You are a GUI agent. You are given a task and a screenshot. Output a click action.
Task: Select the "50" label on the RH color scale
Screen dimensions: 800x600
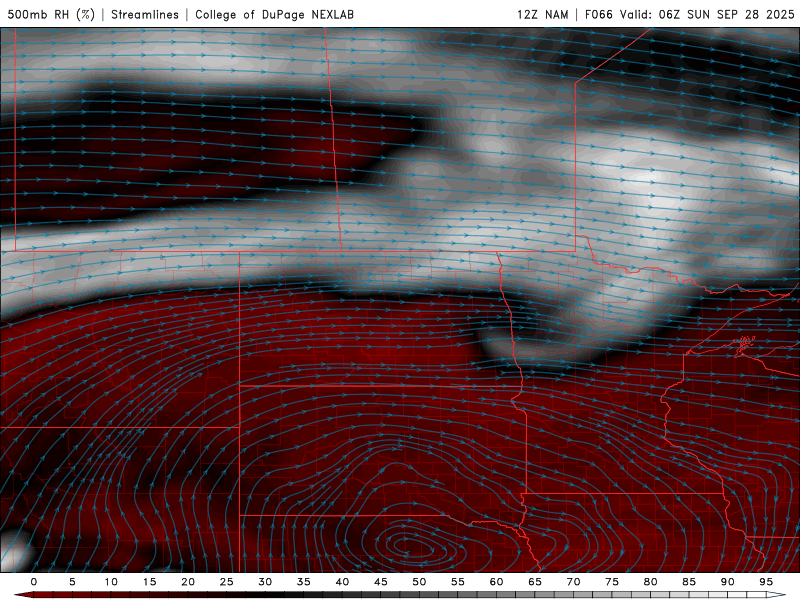tap(419, 582)
